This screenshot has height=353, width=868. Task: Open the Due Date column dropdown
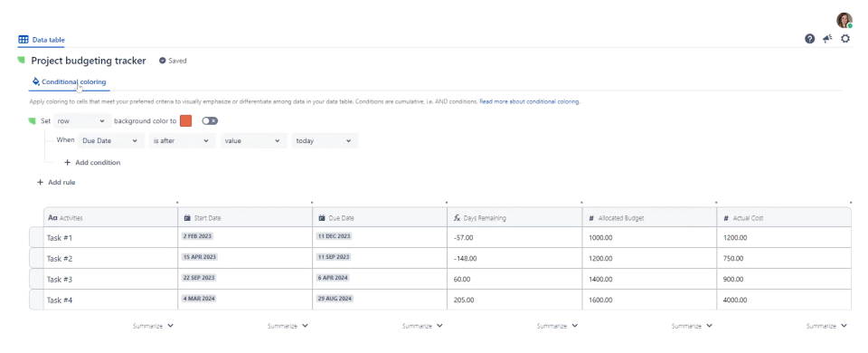coord(110,141)
